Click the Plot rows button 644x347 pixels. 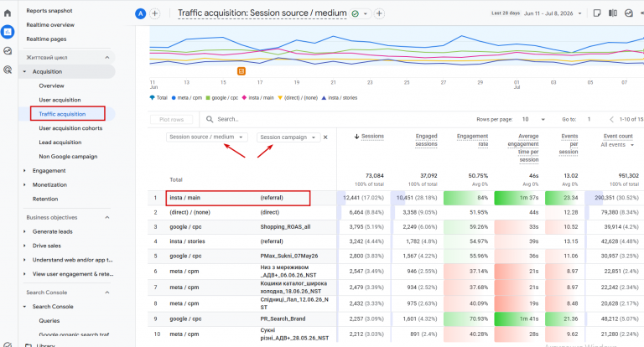pos(172,119)
